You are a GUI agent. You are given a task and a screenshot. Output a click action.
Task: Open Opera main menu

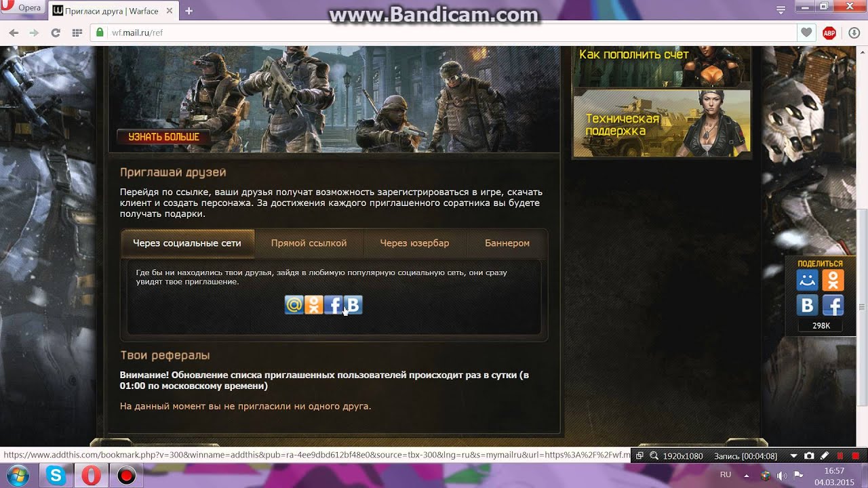22,8
